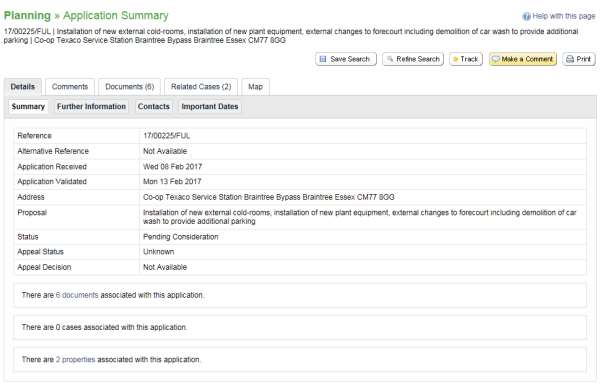
Task: Open the Important Dates sub-tab
Action: 210,107
